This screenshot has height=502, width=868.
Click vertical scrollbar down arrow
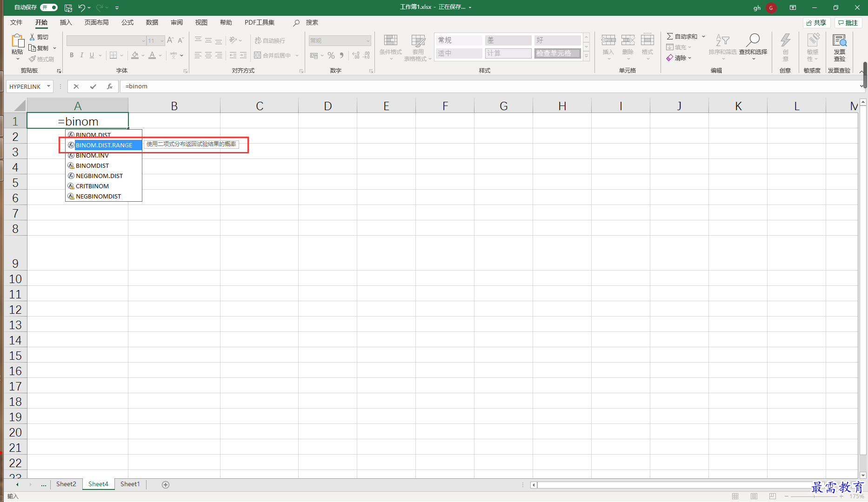click(x=863, y=475)
